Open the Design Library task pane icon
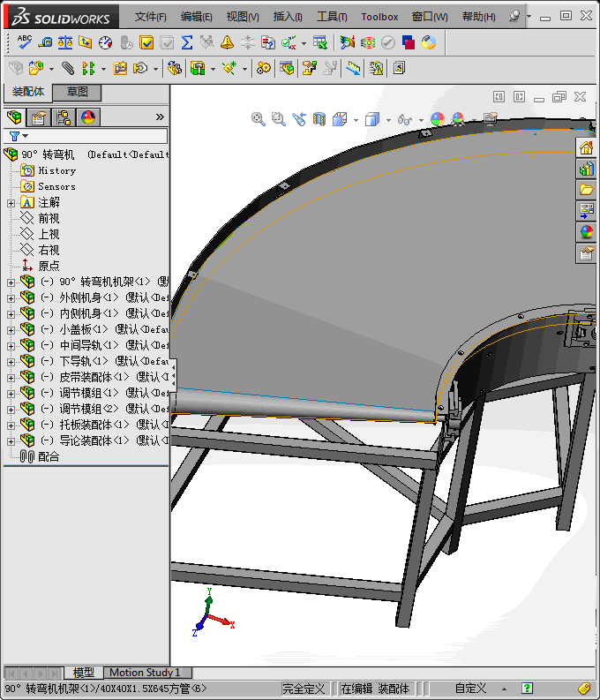The width and height of the screenshot is (600, 700). click(x=586, y=169)
